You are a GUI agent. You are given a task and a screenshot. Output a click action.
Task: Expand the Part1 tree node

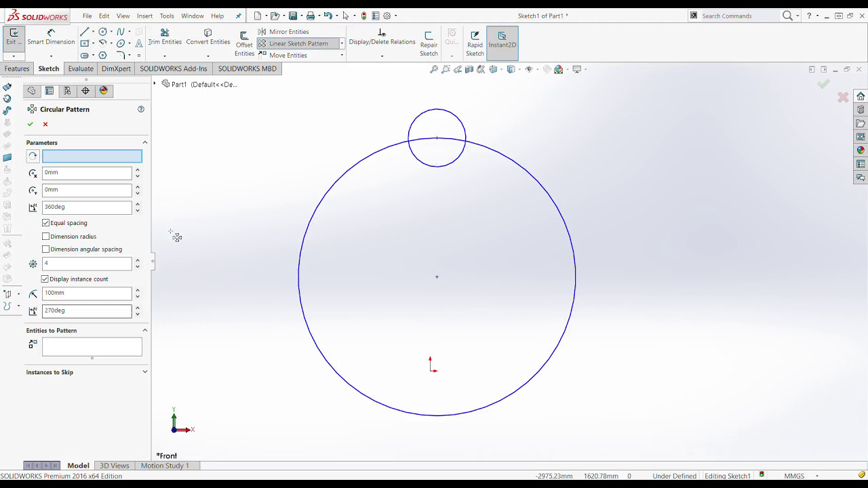(155, 84)
